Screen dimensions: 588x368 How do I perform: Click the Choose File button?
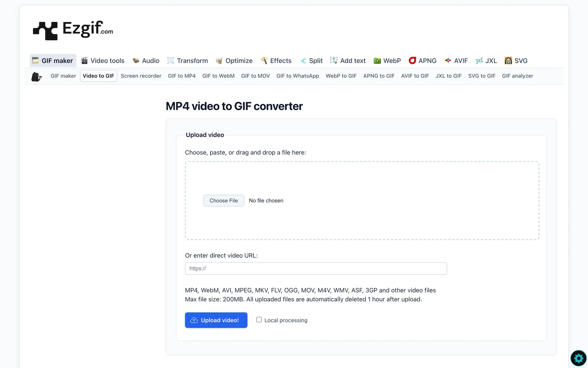click(x=224, y=201)
